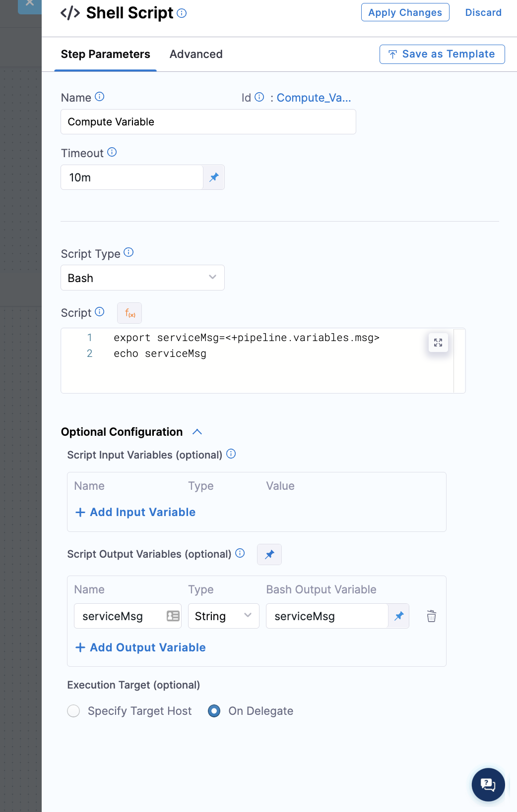Click the pin icon beside Timeout field
This screenshot has height=812, width=517.
pyautogui.click(x=214, y=177)
